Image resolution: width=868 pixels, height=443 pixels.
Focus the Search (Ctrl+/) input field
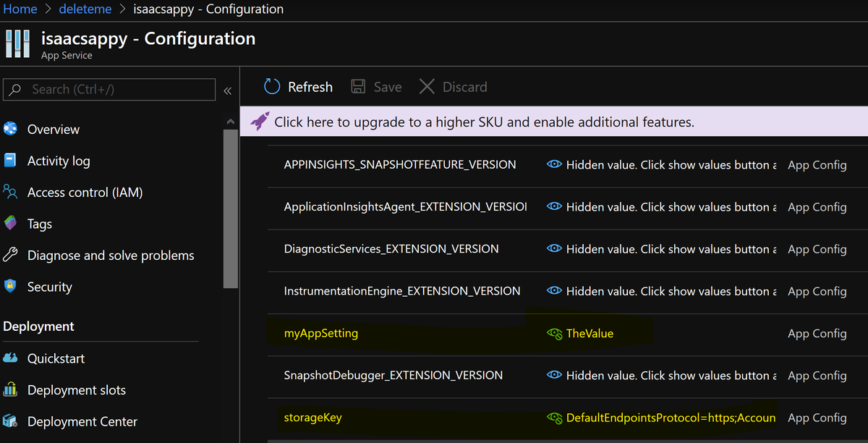click(109, 90)
